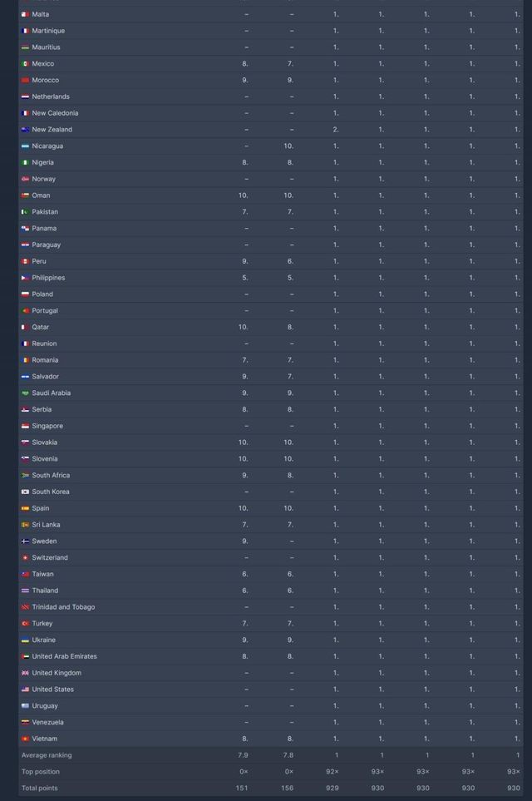Open the Trinidad and Tobago link
This screenshot has height=801, width=532.
click(63, 607)
